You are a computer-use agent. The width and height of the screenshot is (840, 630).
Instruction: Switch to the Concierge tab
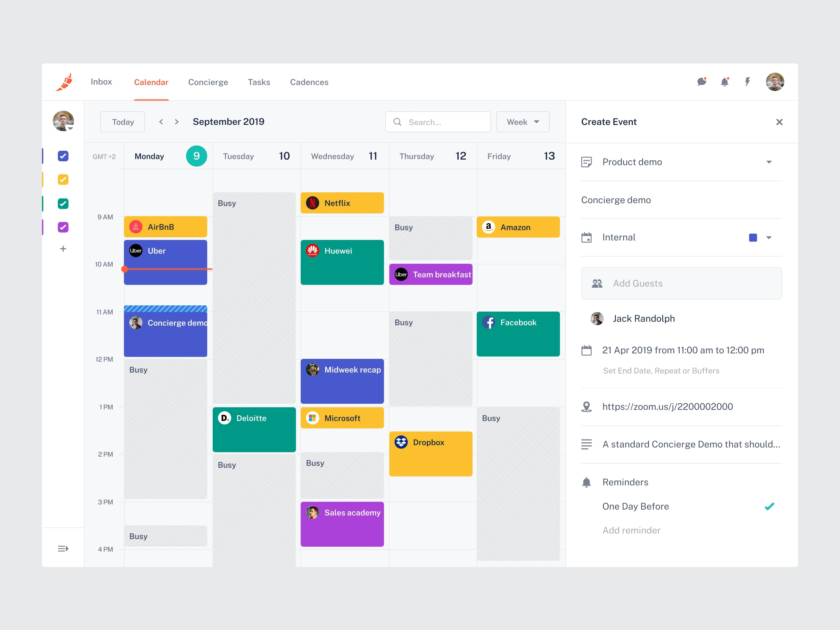click(208, 82)
